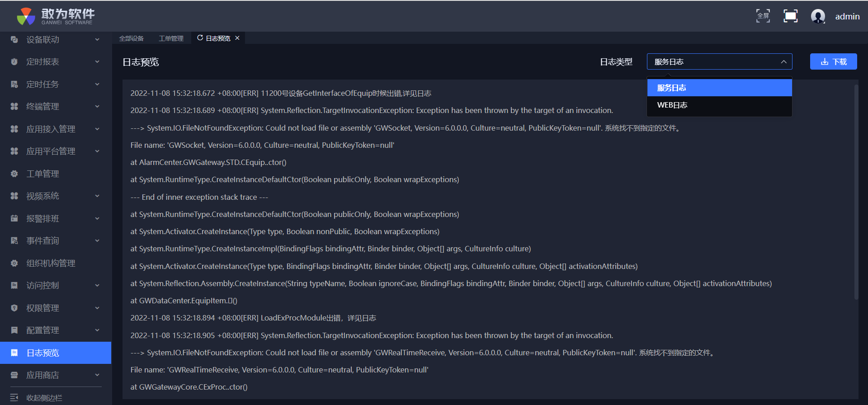Close the 日志预览 tab
Image resolution: width=868 pixels, height=405 pixels.
click(x=237, y=38)
